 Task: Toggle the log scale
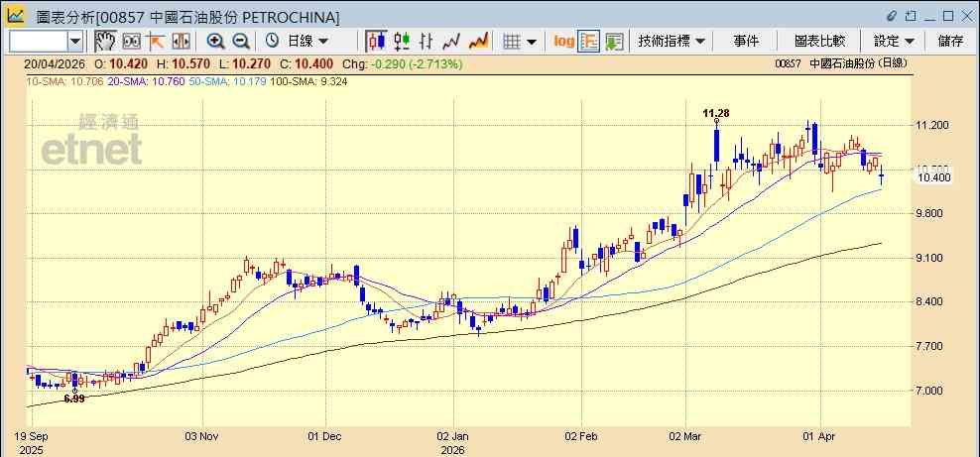(563, 42)
